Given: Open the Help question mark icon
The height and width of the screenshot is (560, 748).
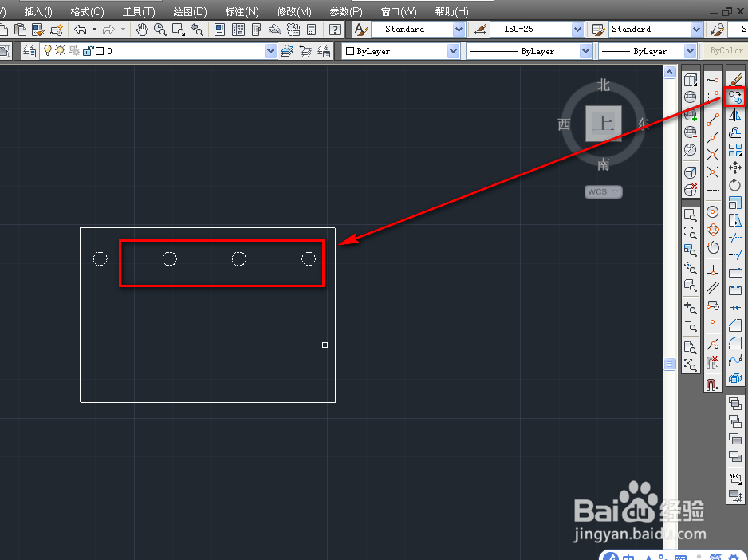Looking at the screenshot, I should click(335, 30).
